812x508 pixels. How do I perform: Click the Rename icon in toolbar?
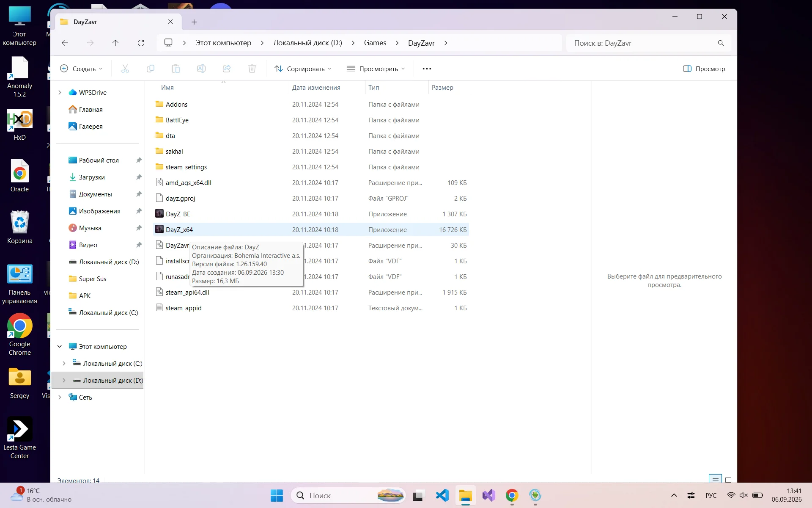201,69
